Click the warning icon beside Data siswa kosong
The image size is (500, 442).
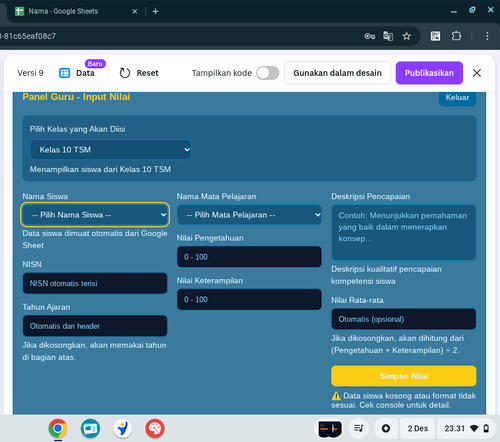point(336,396)
